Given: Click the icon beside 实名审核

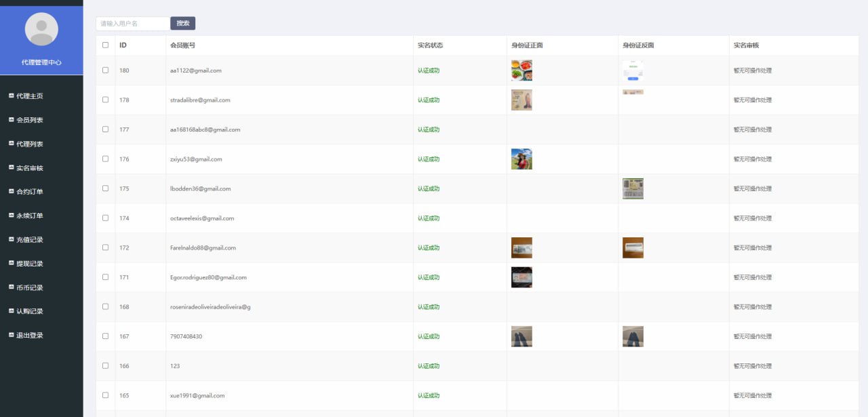Looking at the screenshot, I should point(11,167).
